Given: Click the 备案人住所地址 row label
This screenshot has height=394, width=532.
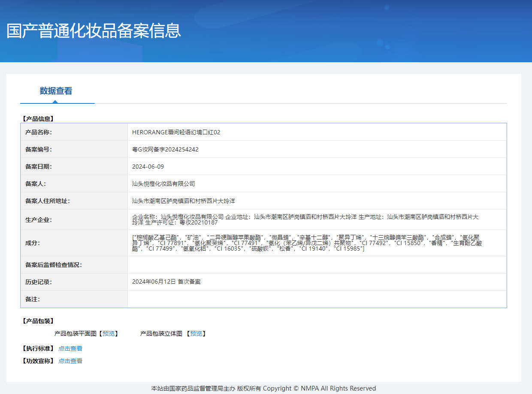Looking at the screenshot, I should pos(48,201).
